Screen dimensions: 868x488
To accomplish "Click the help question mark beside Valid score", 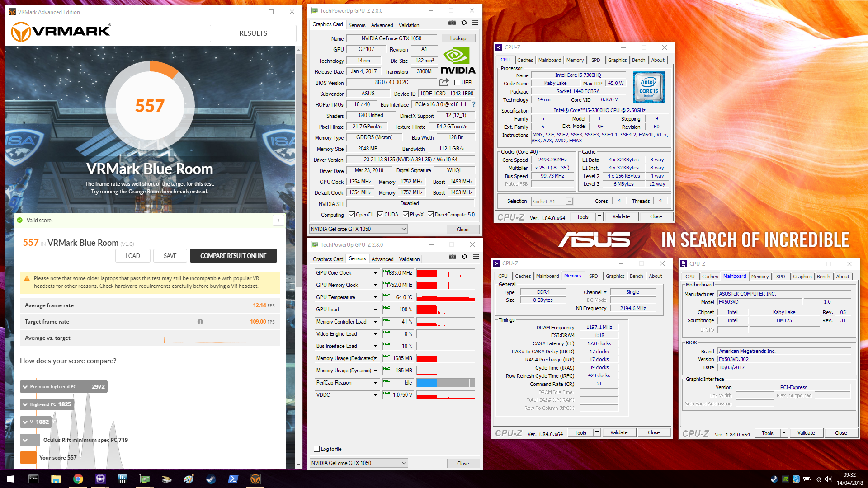I will (x=278, y=220).
